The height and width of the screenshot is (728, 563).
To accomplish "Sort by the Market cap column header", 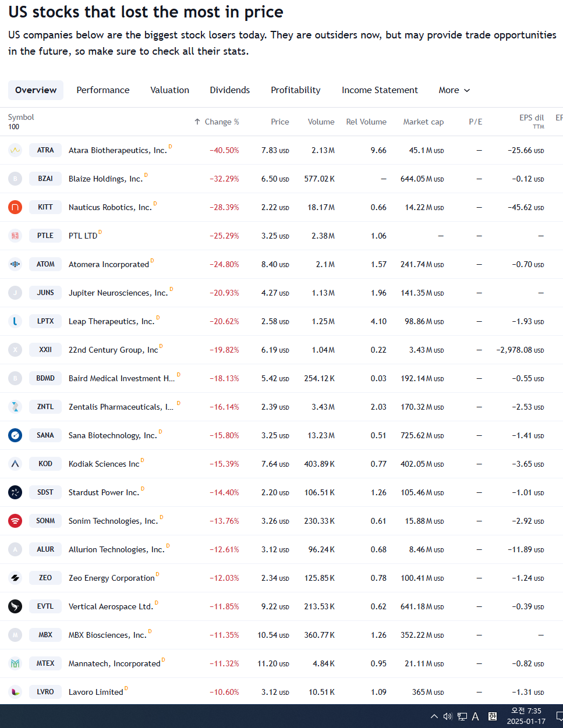I will pos(423,122).
